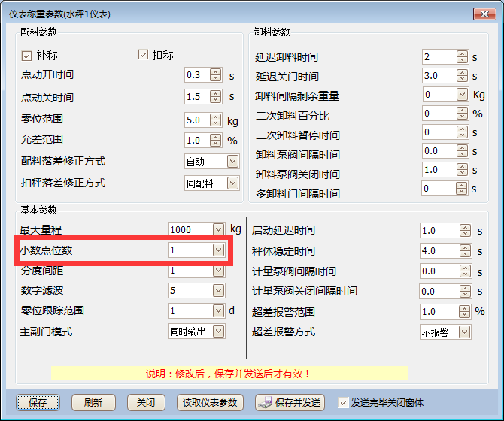Click the 基本参数 group label

38,210
